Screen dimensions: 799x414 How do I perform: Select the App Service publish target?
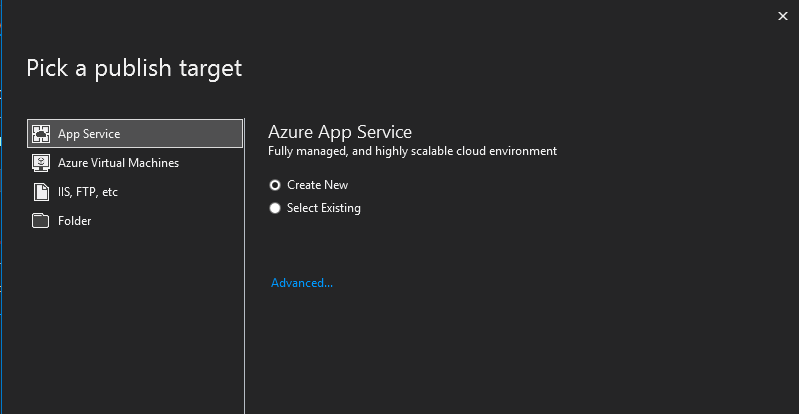(x=135, y=134)
